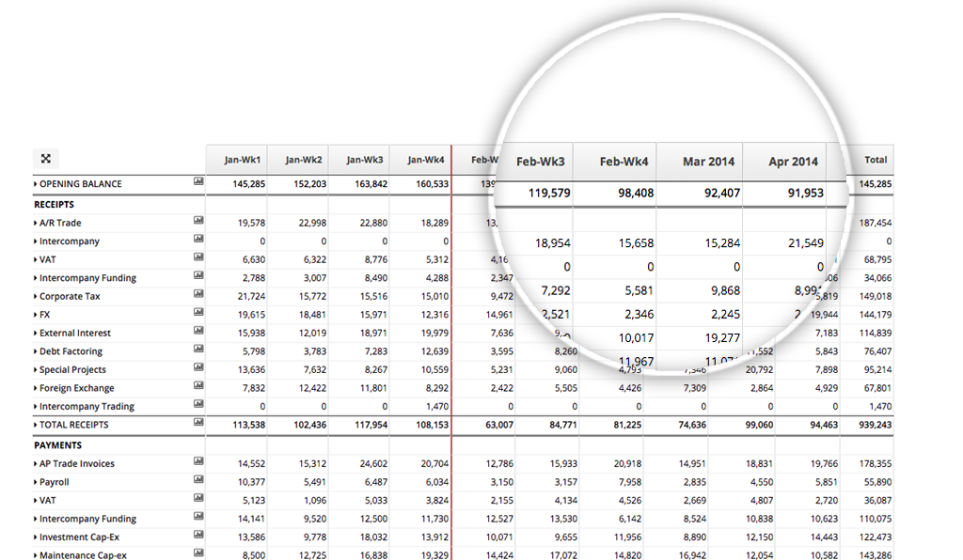Viewport: 963px width, 560px height.
Task: Select the Jan-Wk3 column header
Action: click(x=359, y=160)
